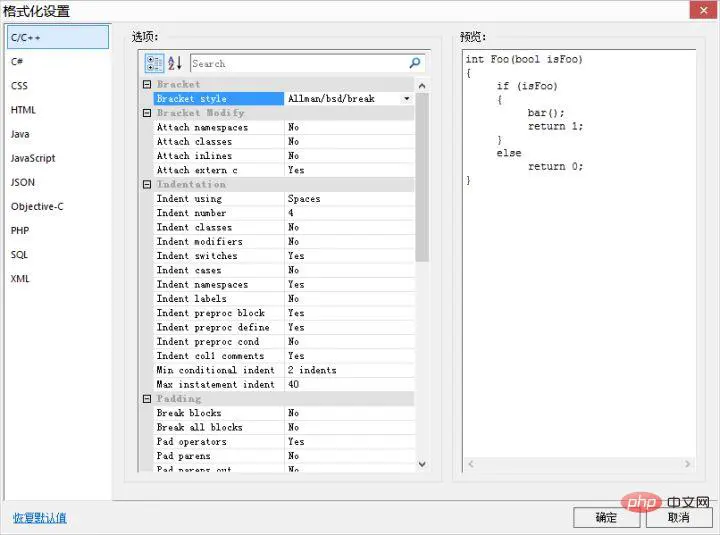Click Max instatement indent value 40

click(293, 384)
